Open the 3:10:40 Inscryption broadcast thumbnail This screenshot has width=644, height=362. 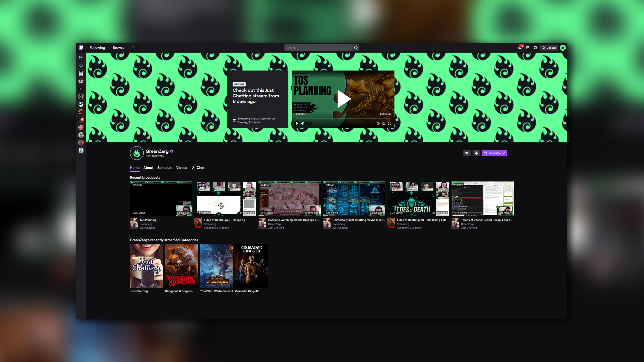pyautogui.click(x=354, y=199)
